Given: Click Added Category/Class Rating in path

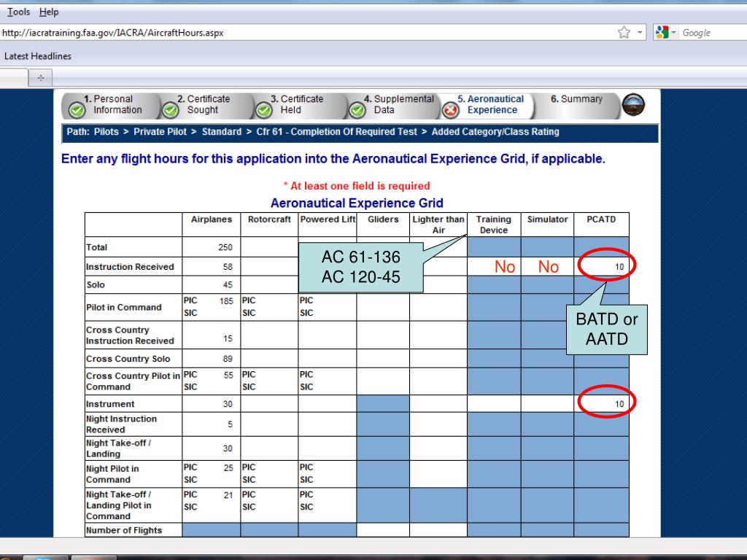Looking at the screenshot, I should pyautogui.click(x=495, y=132).
